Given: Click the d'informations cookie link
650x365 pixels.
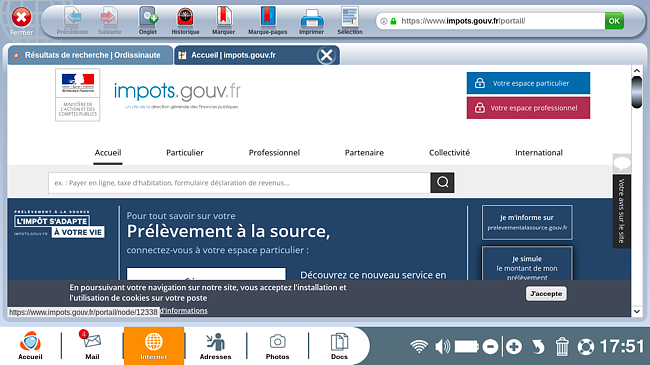Looking at the screenshot, I should coord(184,311).
